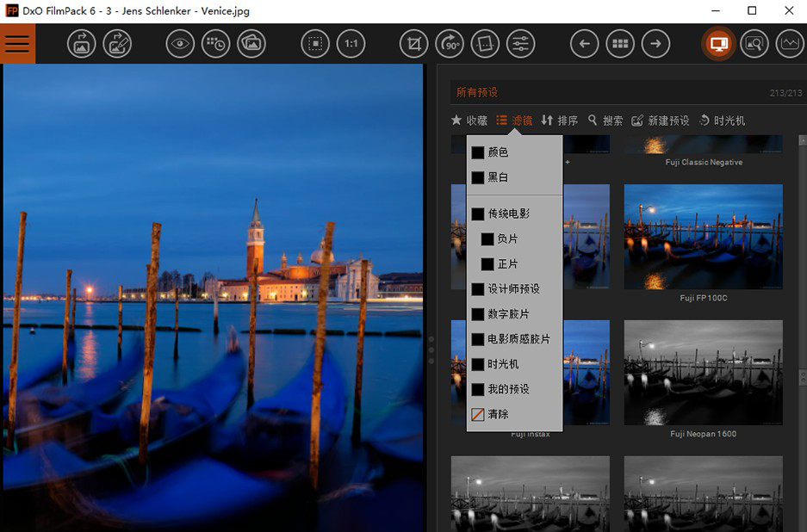The height and width of the screenshot is (532, 807).
Task: Check the 设计师预设 filter checkbox
Action: pyautogui.click(x=478, y=289)
